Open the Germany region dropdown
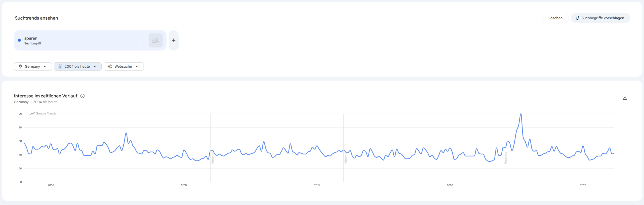The image size is (644, 205). tap(33, 66)
